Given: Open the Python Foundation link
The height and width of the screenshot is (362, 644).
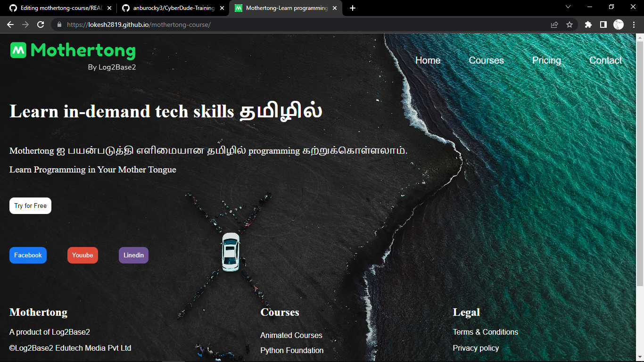Looking at the screenshot, I should click(292, 350).
